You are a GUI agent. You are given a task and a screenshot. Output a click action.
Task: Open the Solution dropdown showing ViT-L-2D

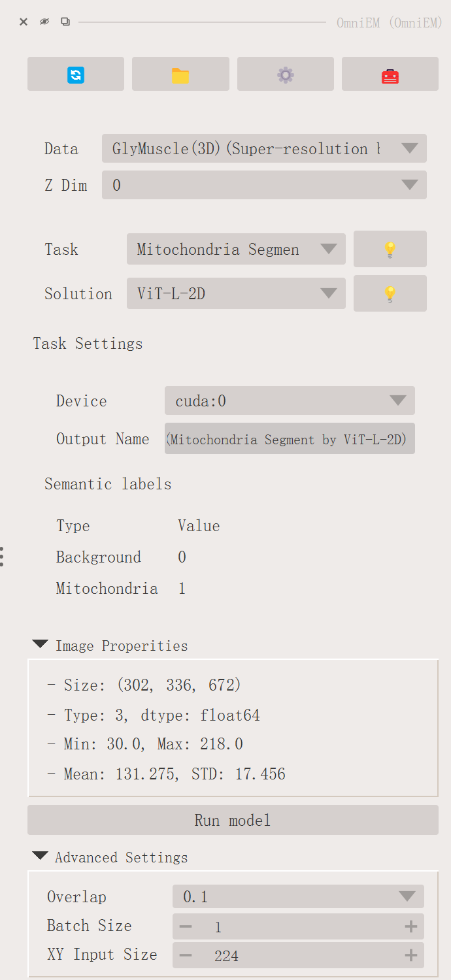[236, 293]
